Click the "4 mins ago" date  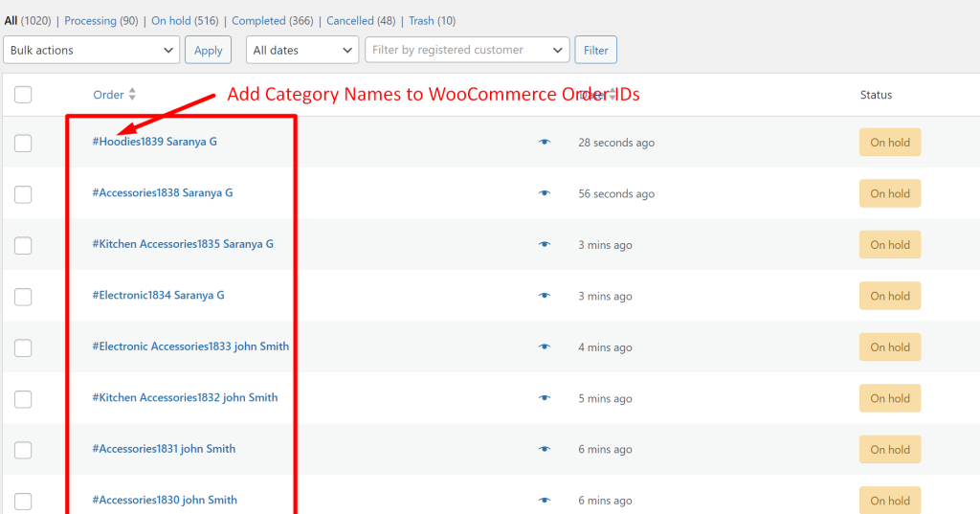pos(605,347)
